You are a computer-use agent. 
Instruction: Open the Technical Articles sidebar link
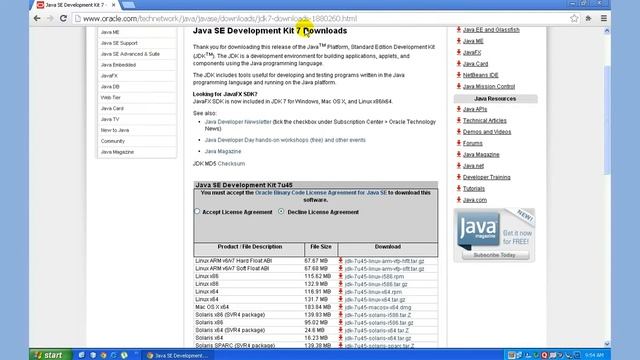484,120
